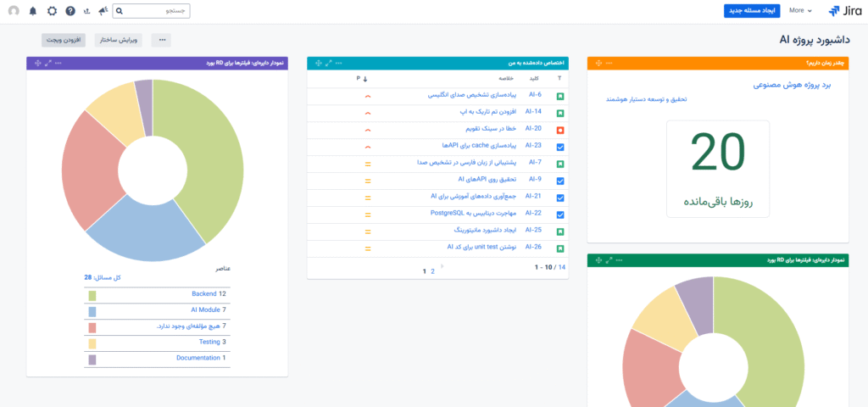Click the story type icon for AI-7

coord(559,164)
